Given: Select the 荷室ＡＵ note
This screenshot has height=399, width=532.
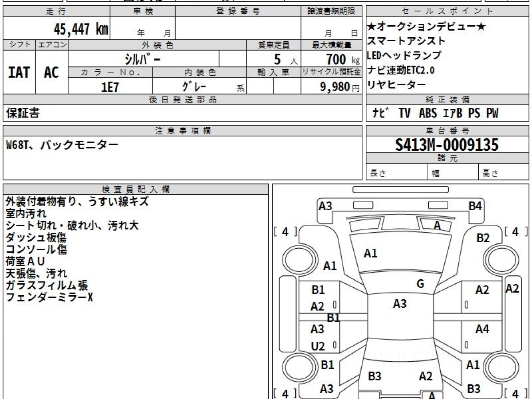Looking at the screenshot, I should pos(25,261).
